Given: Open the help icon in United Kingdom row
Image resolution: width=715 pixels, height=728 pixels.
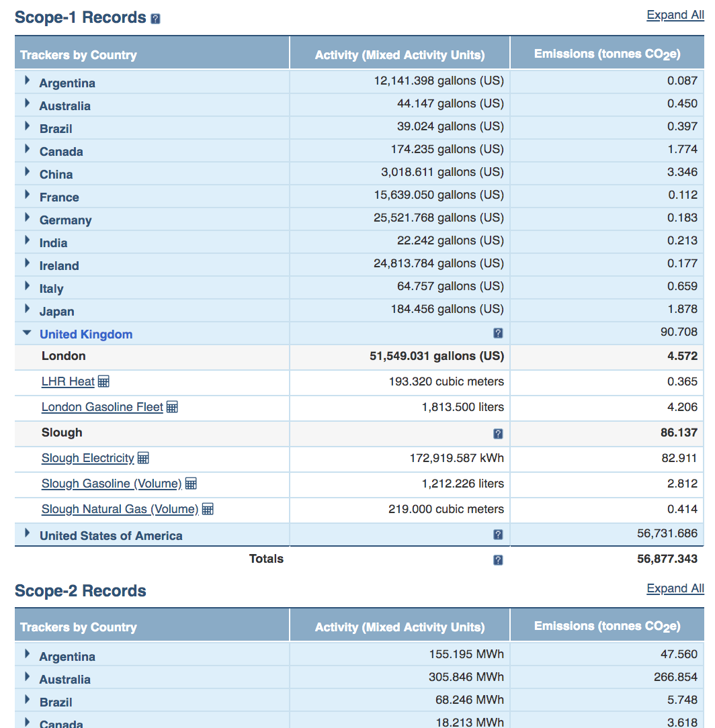Looking at the screenshot, I should [498, 333].
